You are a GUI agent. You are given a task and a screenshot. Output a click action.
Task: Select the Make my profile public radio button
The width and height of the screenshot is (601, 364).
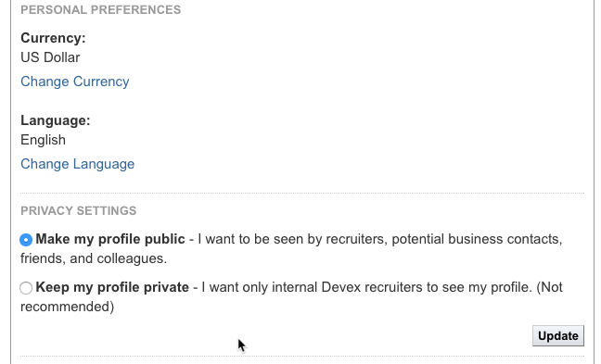pos(26,240)
